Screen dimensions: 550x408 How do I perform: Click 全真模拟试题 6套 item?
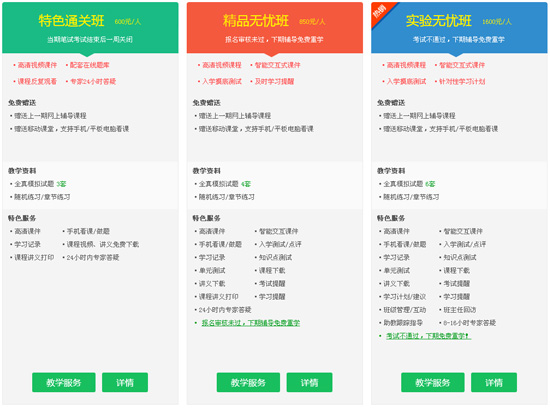[x=409, y=184]
